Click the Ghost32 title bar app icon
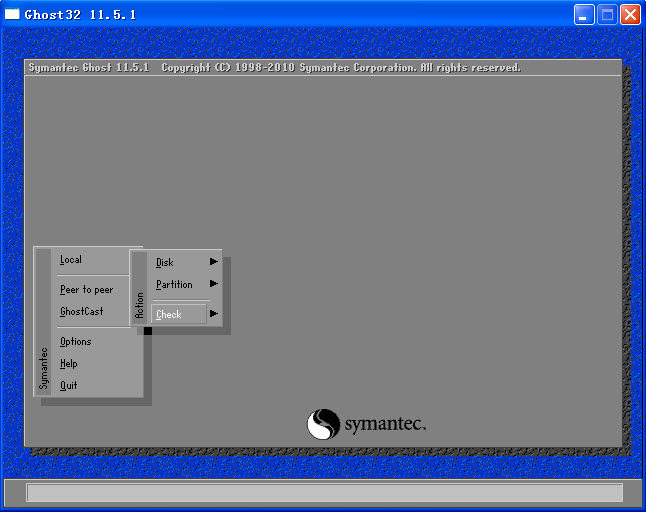The height and width of the screenshot is (512, 646). coord(12,14)
